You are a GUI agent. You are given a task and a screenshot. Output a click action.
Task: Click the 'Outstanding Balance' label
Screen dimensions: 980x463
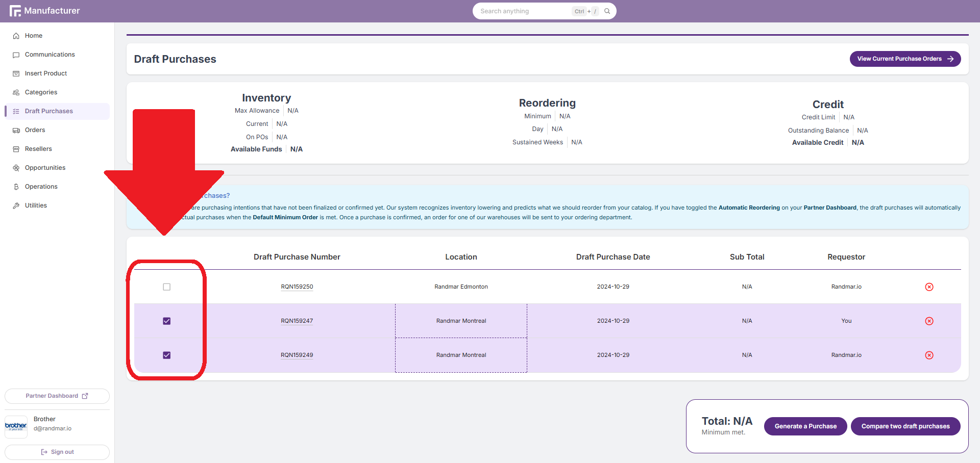[818, 131]
